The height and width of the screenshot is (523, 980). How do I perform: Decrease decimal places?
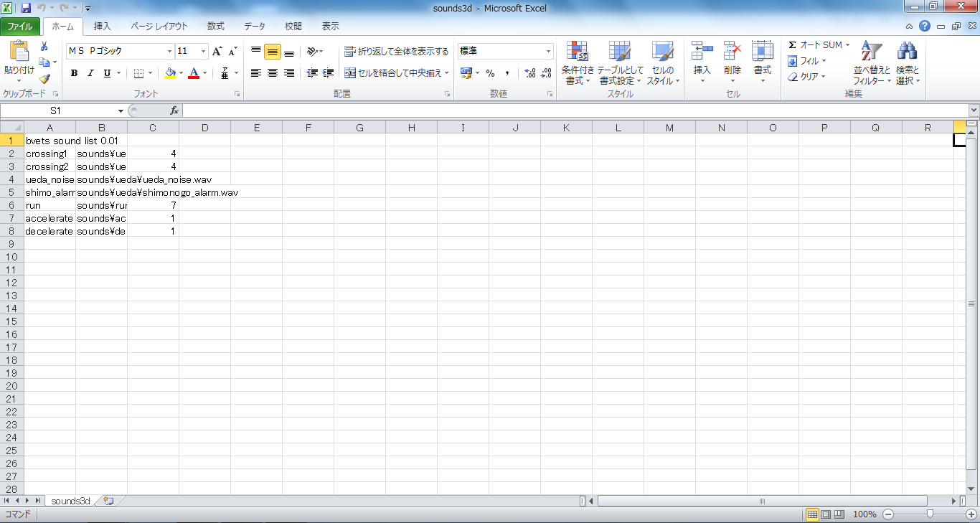pos(547,73)
